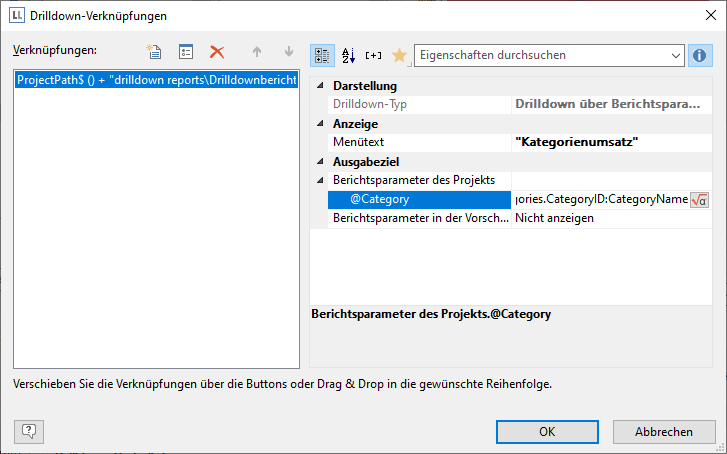727x454 pixels.
Task: Toggle the favorites star filter
Action: pos(399,55)
